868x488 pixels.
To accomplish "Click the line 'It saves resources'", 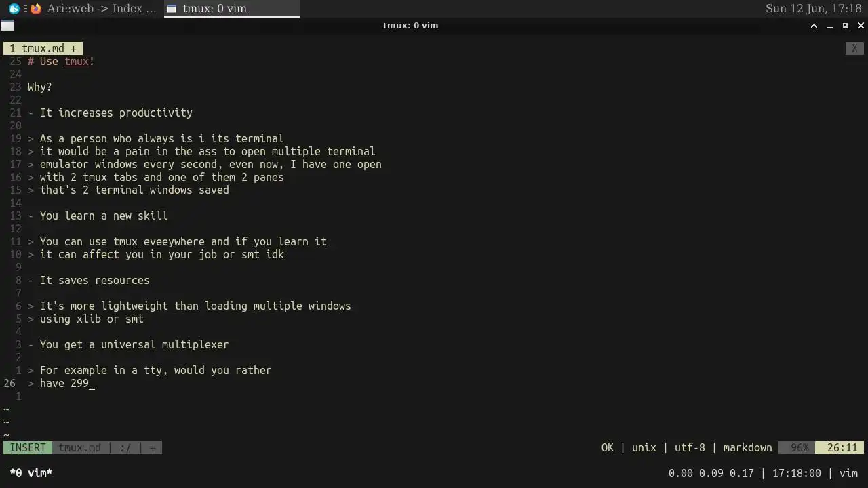I will 94,281.
